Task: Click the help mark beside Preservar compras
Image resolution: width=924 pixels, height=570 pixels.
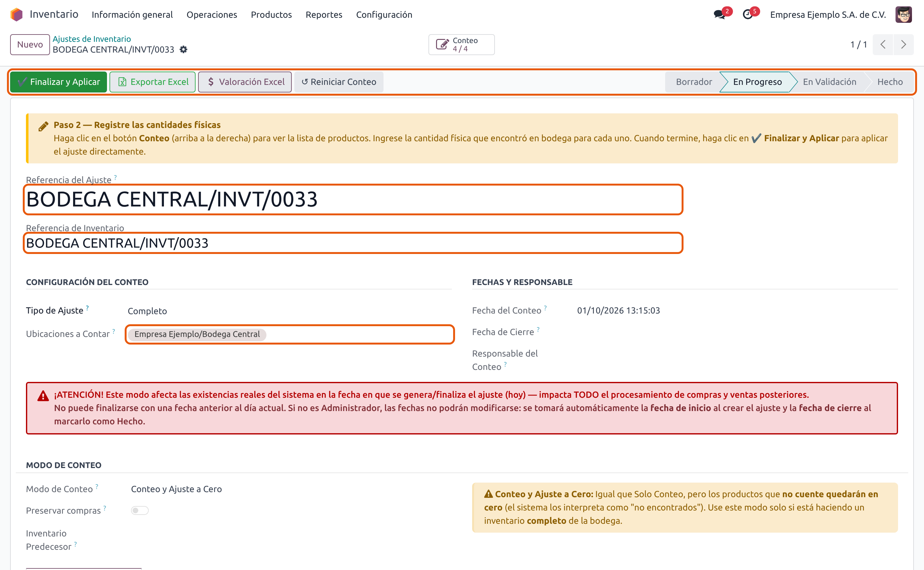Action: [105, 508]
